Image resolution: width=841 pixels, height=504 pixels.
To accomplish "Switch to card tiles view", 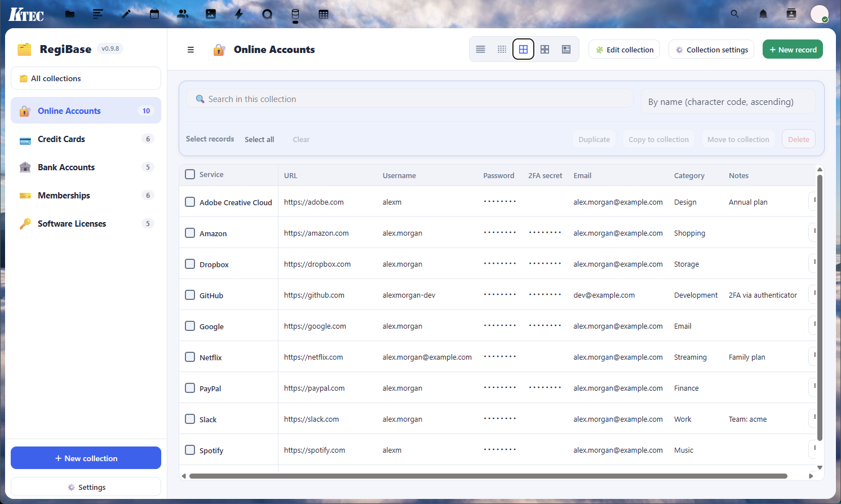I will coord(545,50).
